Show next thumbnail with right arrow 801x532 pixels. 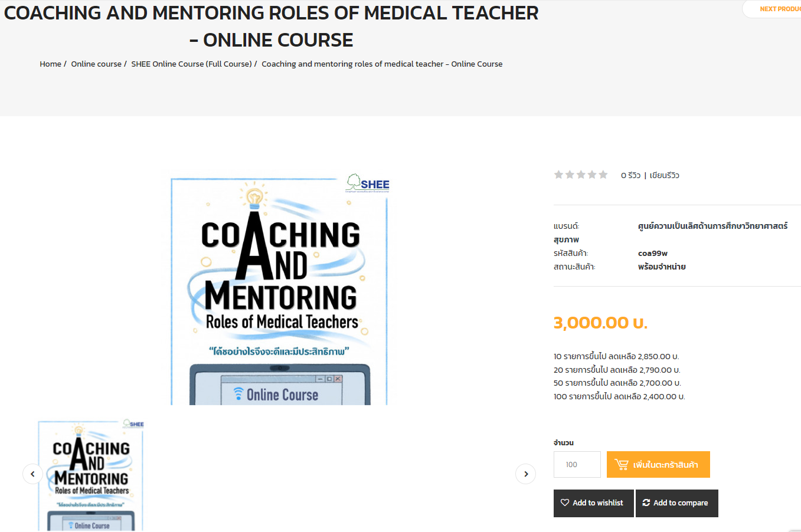(525, 474)
